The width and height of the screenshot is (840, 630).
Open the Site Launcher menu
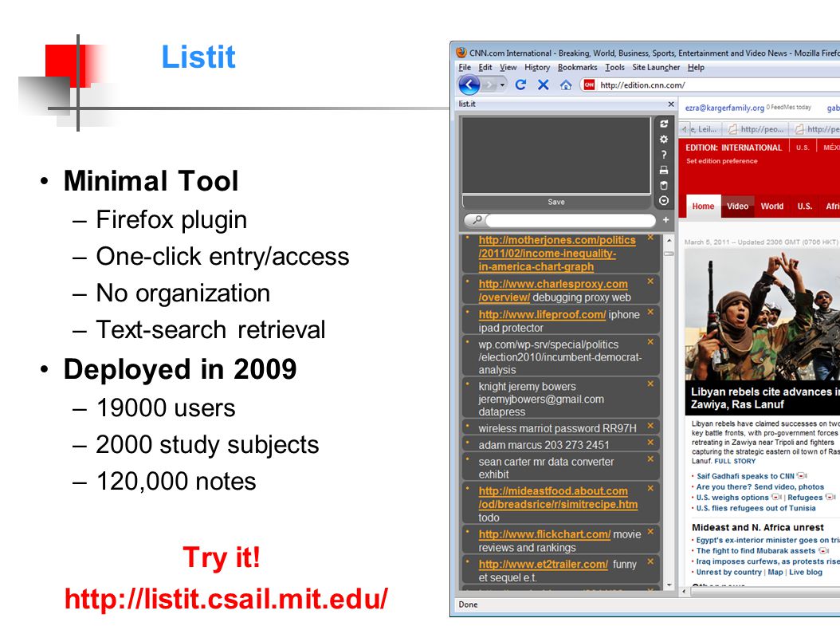pyautogui.click(x=656, y=67)
